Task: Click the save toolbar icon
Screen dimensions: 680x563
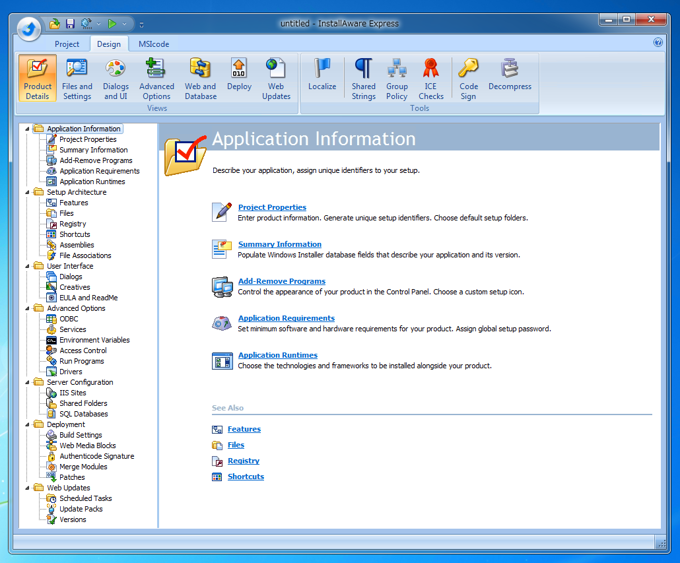Action: point(70,24)
